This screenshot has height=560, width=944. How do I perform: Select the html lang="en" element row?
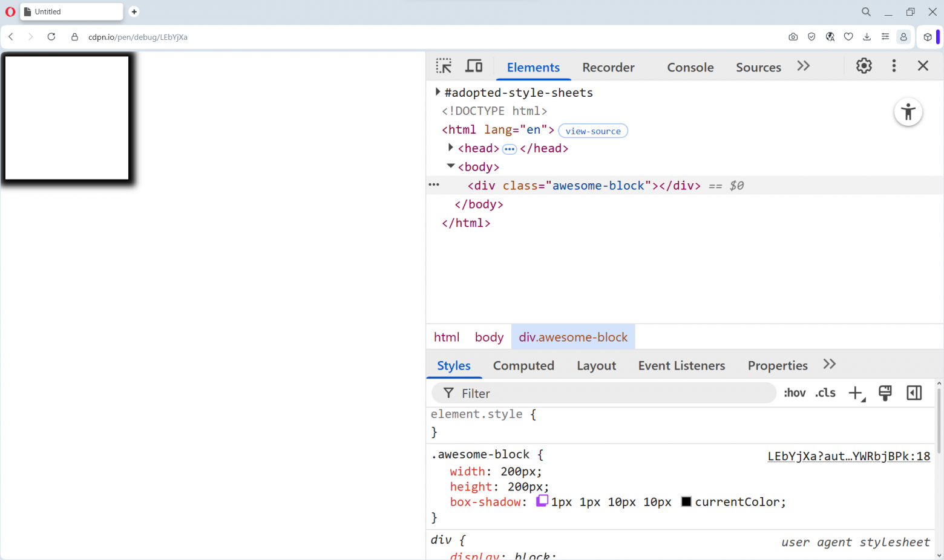[498, 129]
